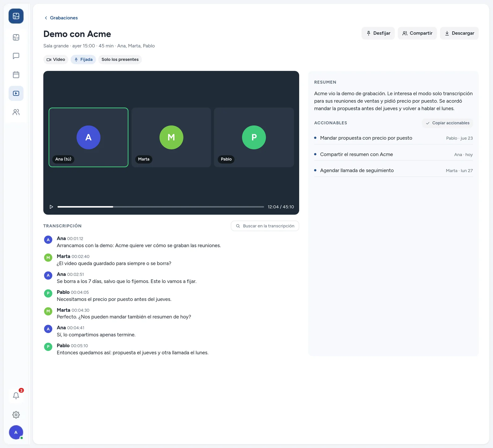Open the calendar sidebar icon
The image size is (493, 448).
(x=16, y=75)
